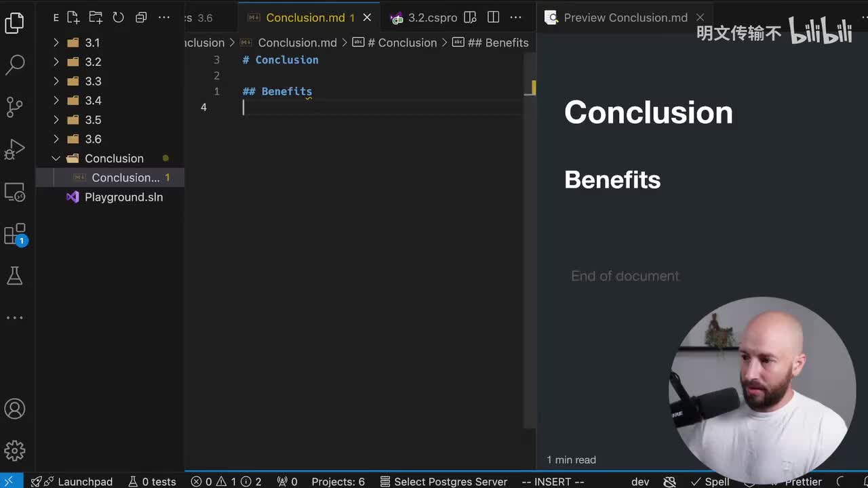Viewport: 868px width, 488px height.
Task: Click the '## Benefits' line in editor
Action: [277, 91]
